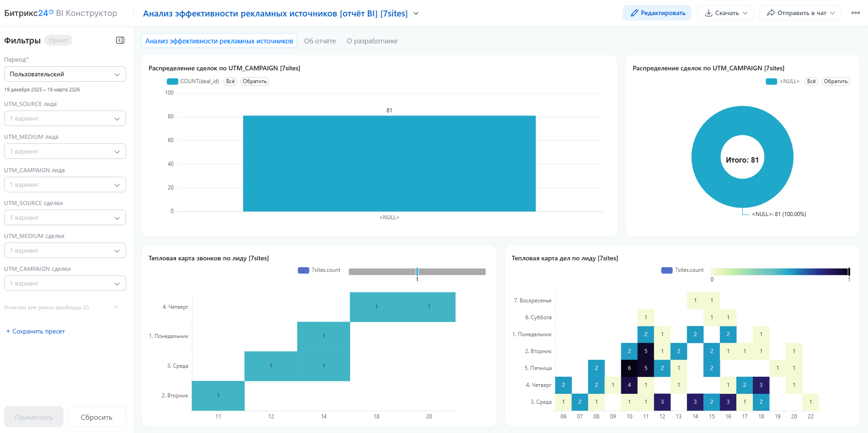Screen dimensions: 868x433
Task: Click Обратить in the bar chart legend
Action: [x=255, y=81]
